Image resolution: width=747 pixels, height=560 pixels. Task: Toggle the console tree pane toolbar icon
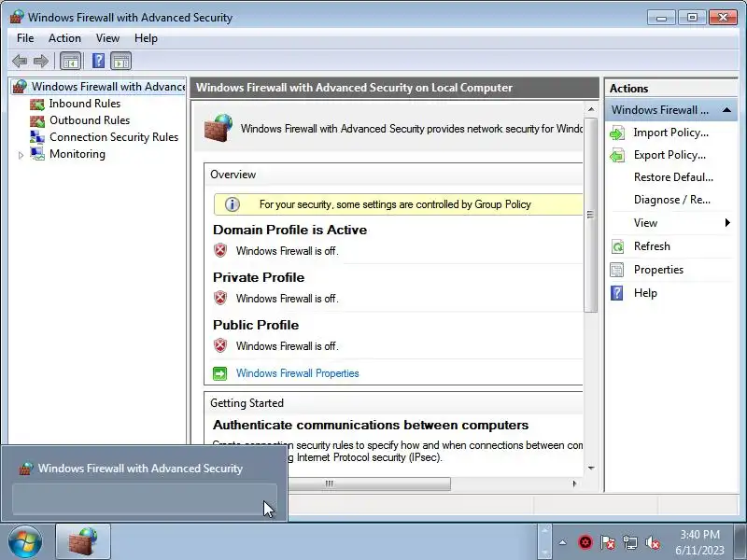tap(71, 61)
